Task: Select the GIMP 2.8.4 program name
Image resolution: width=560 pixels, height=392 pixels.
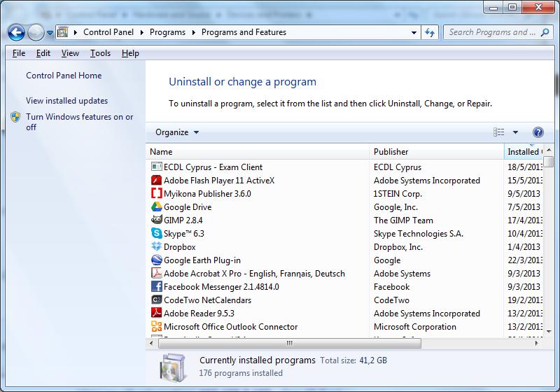Action: coord(183,220)
